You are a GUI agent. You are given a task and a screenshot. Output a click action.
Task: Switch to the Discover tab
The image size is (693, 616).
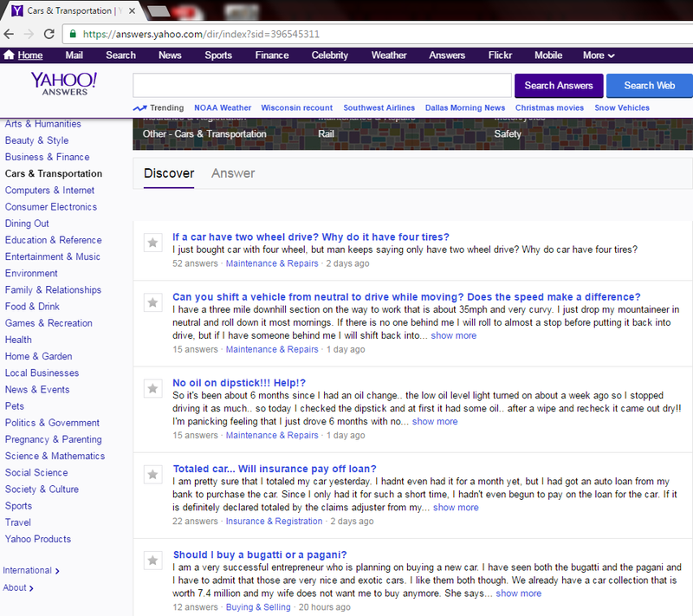click(x=169, y=173)
